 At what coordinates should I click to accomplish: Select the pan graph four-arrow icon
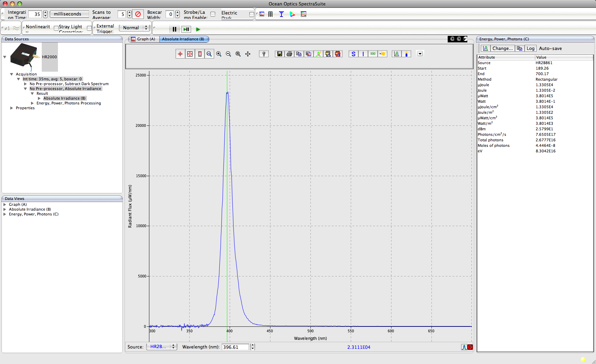[x=248, y=54]
